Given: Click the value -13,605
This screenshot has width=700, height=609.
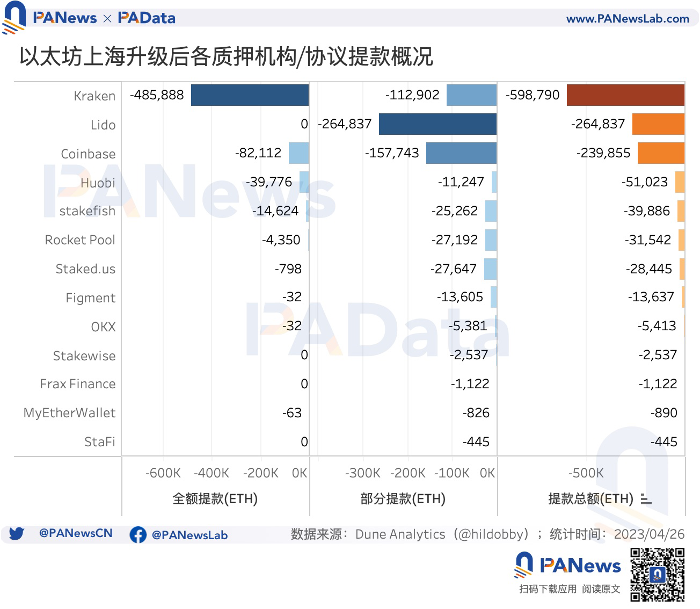Looking at the screenshot, I should tap(460, 297).
